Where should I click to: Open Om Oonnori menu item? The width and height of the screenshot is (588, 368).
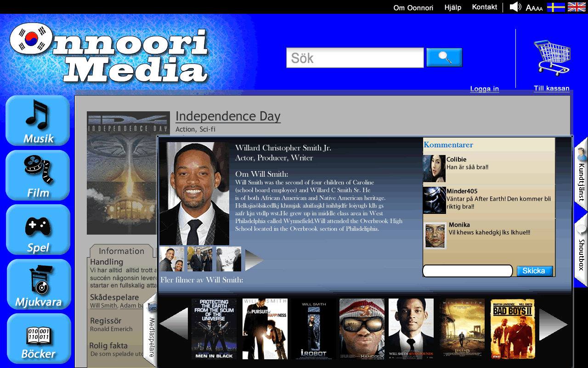click(413, 7)
